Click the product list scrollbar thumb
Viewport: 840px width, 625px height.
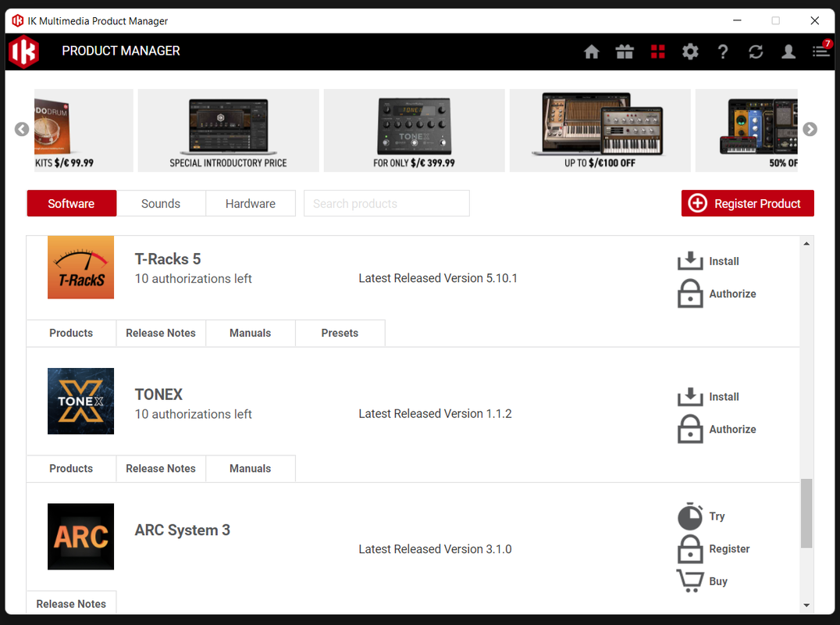coord(806,513)
